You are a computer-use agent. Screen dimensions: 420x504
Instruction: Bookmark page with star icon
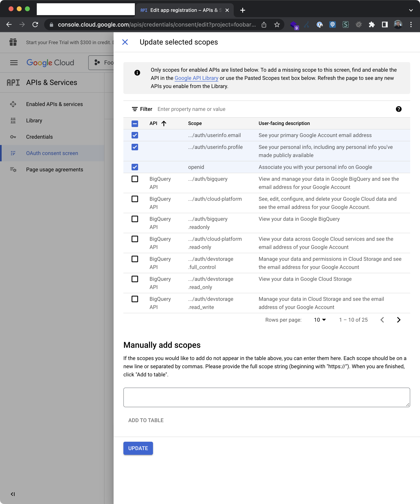coord(277,25)
